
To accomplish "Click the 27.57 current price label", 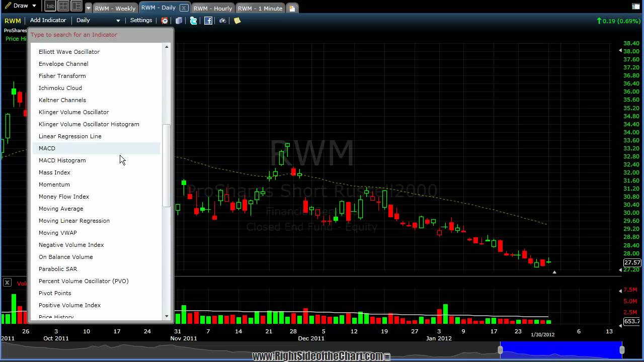I will coord(632,262).
